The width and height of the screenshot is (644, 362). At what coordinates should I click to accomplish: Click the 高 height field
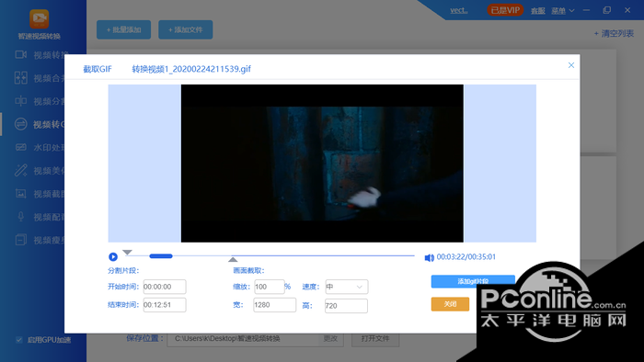pos(346,305)
